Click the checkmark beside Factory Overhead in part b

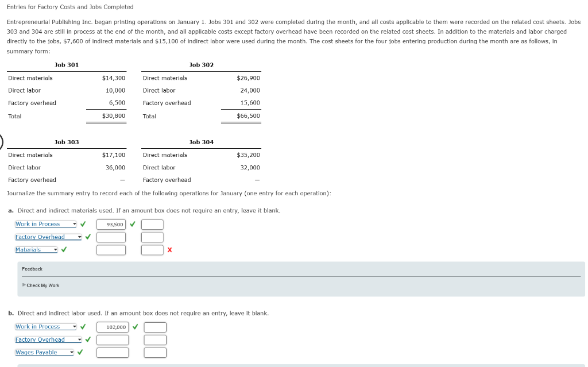(87, 339)
